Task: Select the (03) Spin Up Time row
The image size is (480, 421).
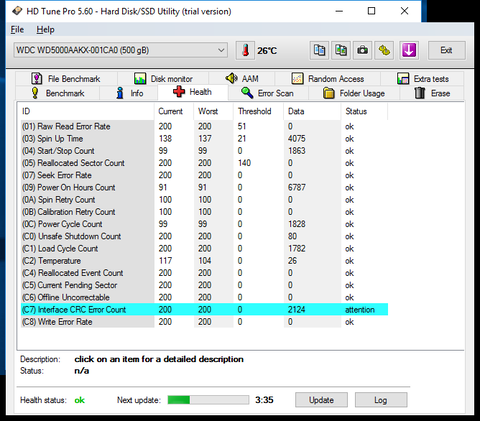Action: pos(204,139)
